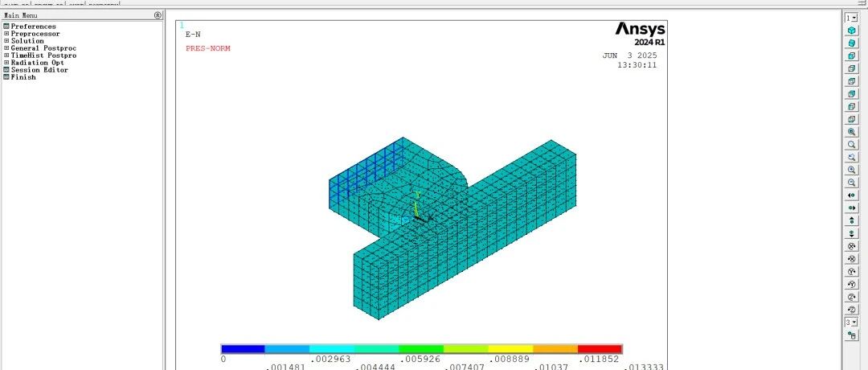Viewport: 868px width, 370px height.
Task: Switch to Isometric view cube icon
Action: [852, 30]
